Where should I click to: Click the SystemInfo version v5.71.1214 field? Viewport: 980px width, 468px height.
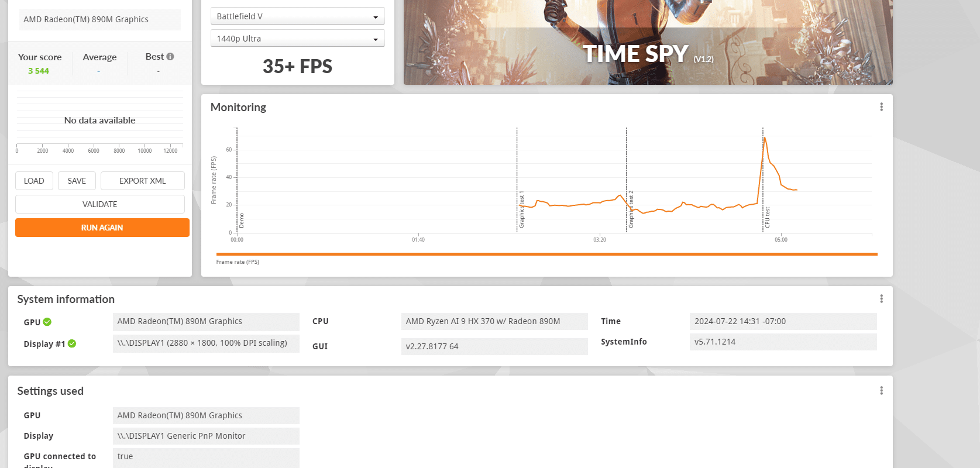point(783,342)
